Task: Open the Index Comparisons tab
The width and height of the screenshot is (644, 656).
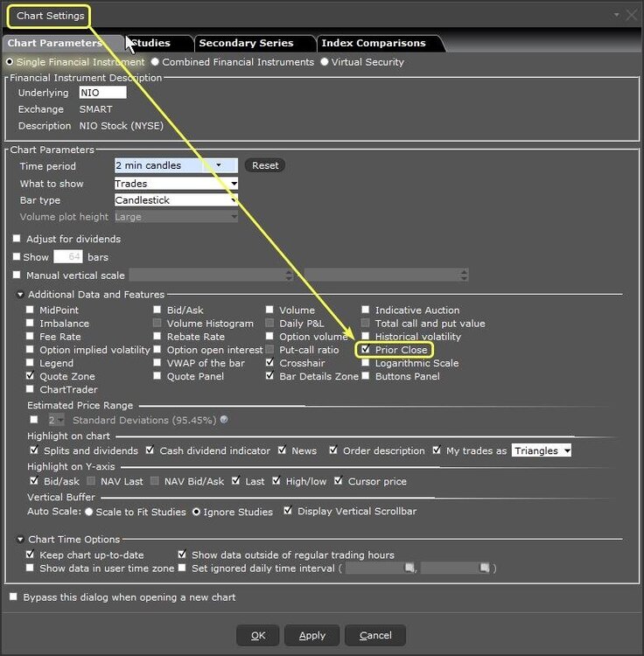Action: click(x=373, y=43)
